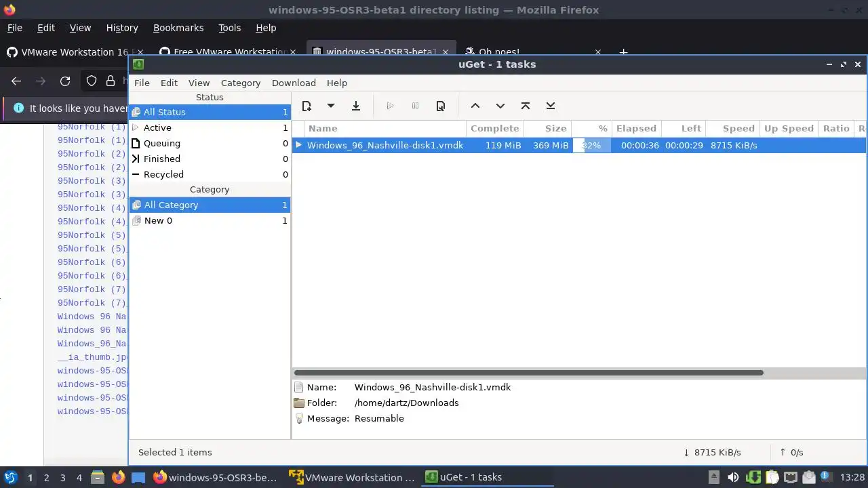Click the uGet system tray icon
Viewport: 868px width, 488px height.
pyautogui.click(x=754, y=477)
